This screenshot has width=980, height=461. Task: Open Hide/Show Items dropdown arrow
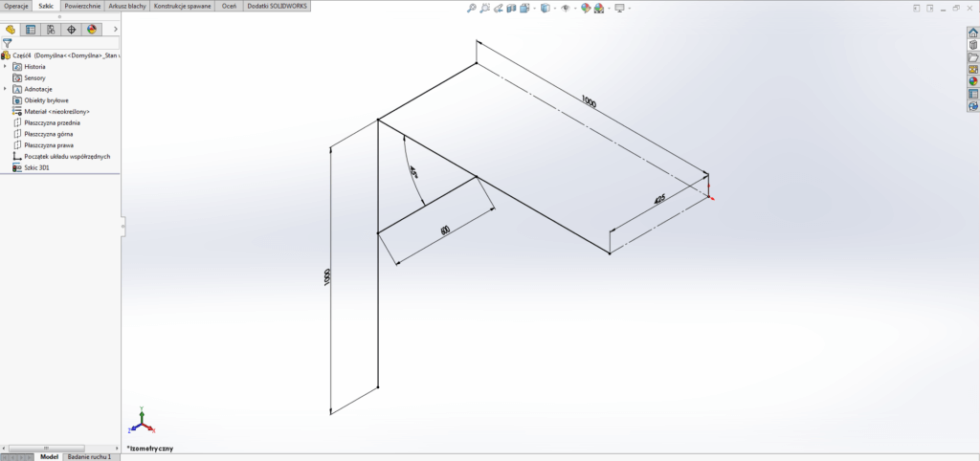click(574, 9)
